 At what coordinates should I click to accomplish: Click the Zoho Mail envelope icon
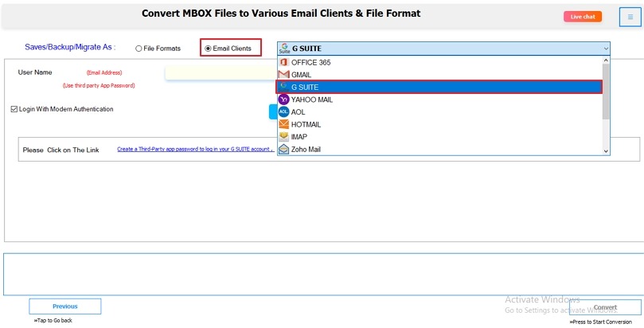click(283, 149)
